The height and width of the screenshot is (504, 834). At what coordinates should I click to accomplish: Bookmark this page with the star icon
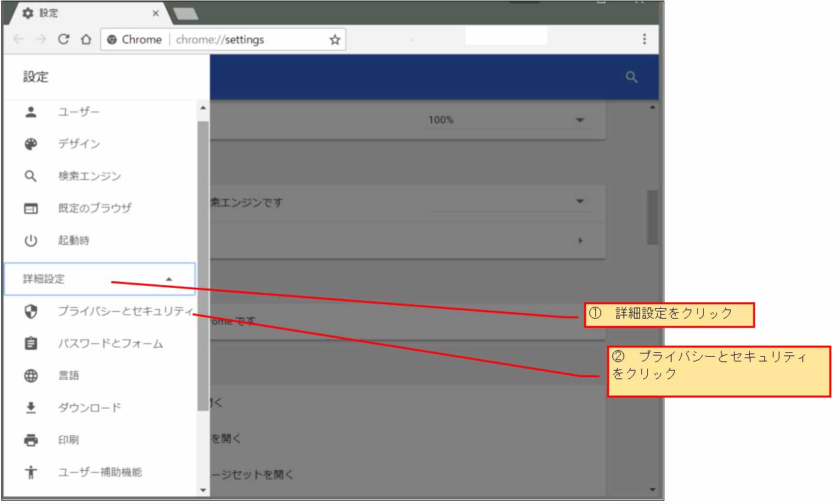pyautogui.click(x=335, y=40)
